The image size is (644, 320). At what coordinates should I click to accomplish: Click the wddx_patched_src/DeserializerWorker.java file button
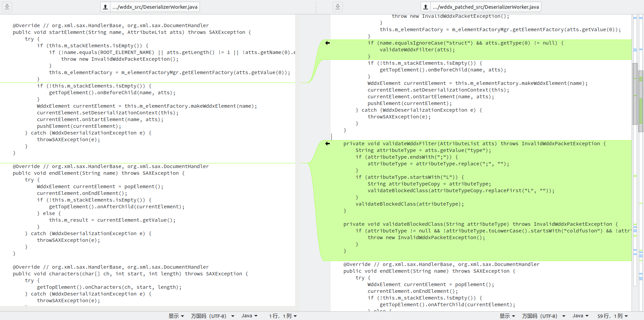pyautogui.click(x=485, y=7)
